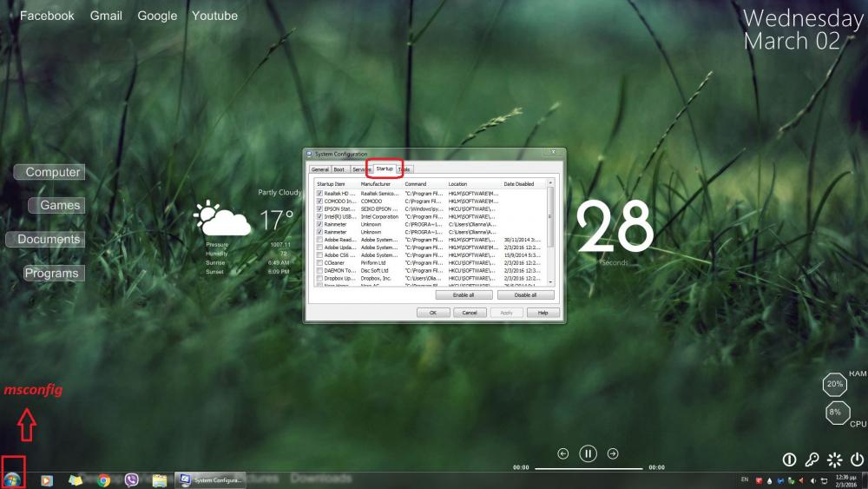Enable the Adobe CS6 startup checkbox
This screenshot has height=489, width=868.
pyautogui.click(x=319, y=255)
